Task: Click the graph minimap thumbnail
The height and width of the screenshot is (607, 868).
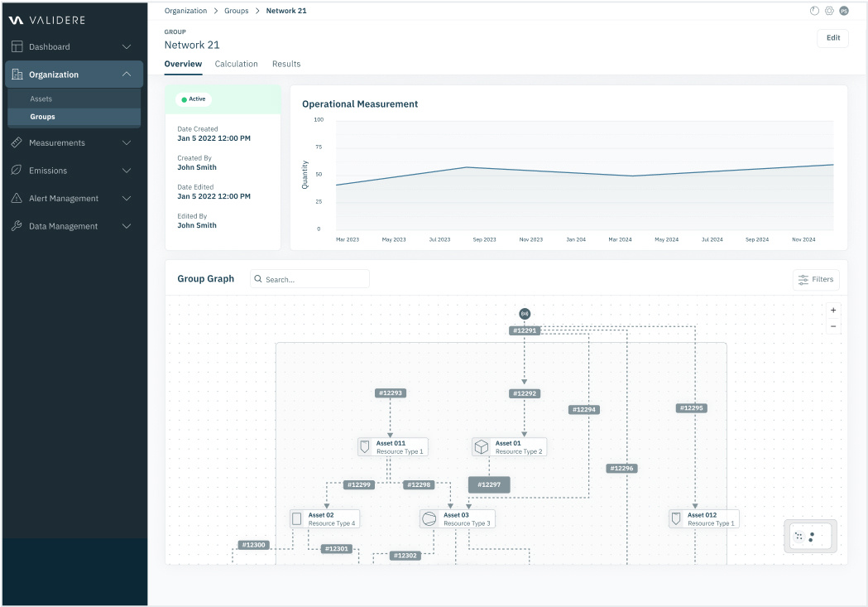Action: click(x=810, y=536)
